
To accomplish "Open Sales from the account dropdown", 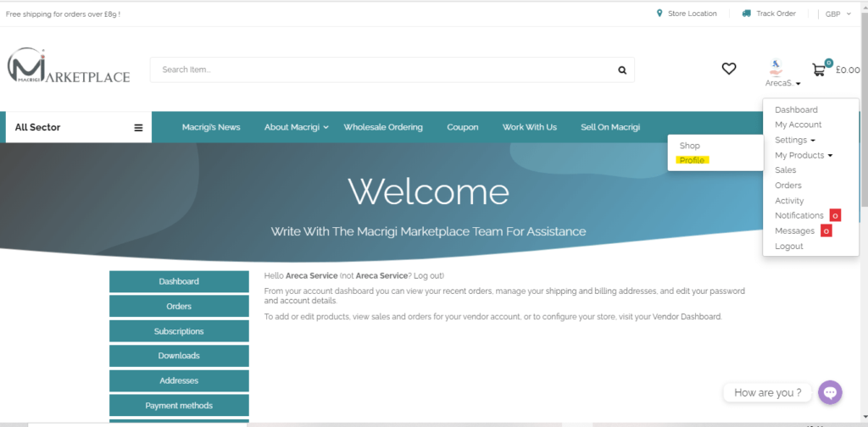I will point(786,170).
